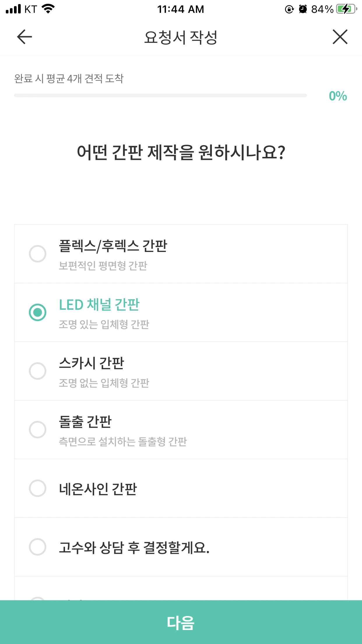Select the 스카시 간판 radio button
362x644 pixels.
pyautogui.click(x=38, y=371)
